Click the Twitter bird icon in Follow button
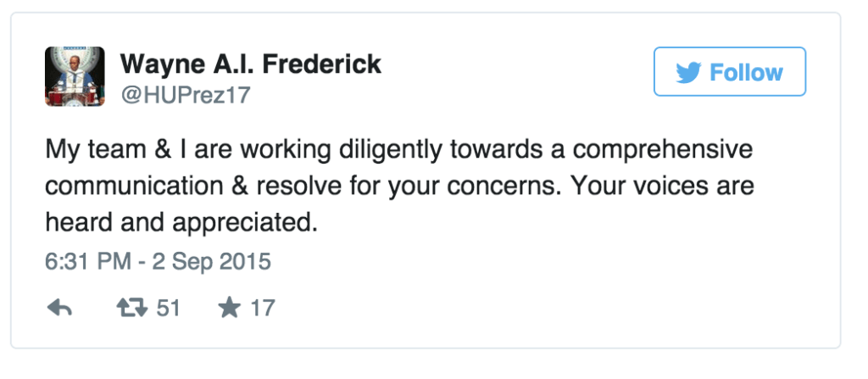The width and height of the screenshot is (868, 379). (x=687, y=73)
